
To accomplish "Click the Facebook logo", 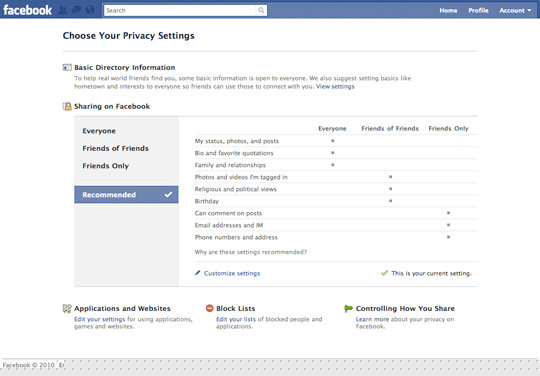I will (28, 10).
